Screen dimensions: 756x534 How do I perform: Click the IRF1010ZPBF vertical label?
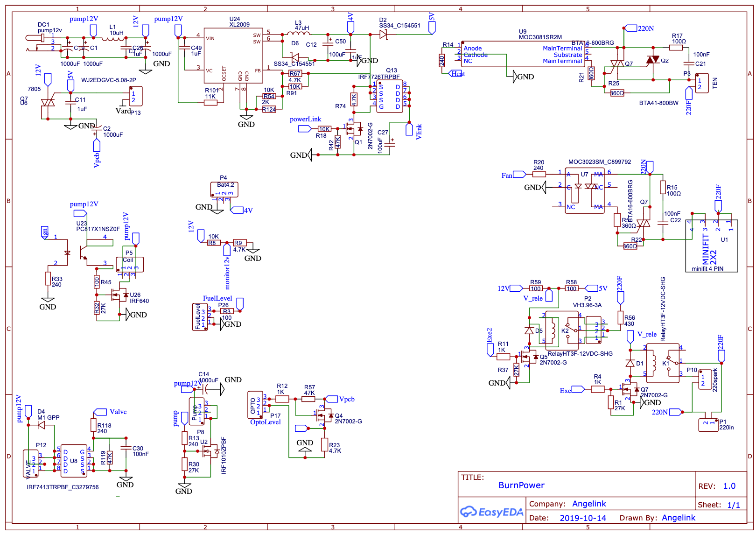[224, 455]
